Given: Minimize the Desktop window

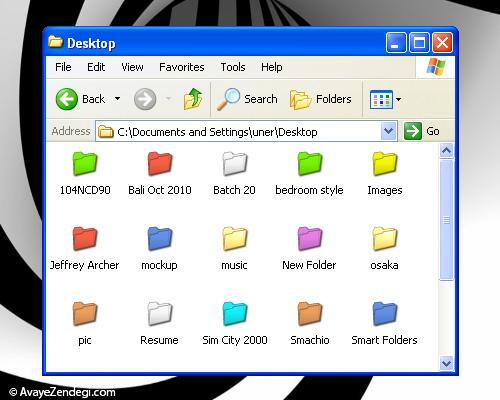Looking at the screenshot, I should point(396,42).
